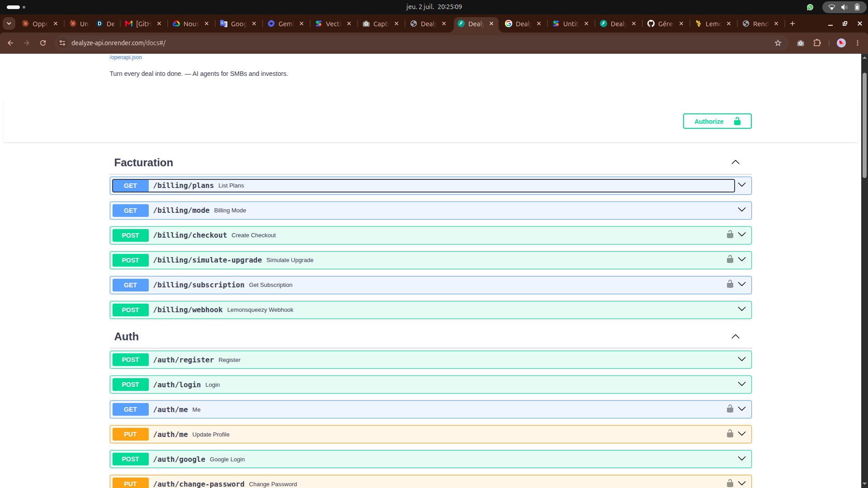
Task: Click the GET /billing/plans method badge
Action: coord(130,186)
